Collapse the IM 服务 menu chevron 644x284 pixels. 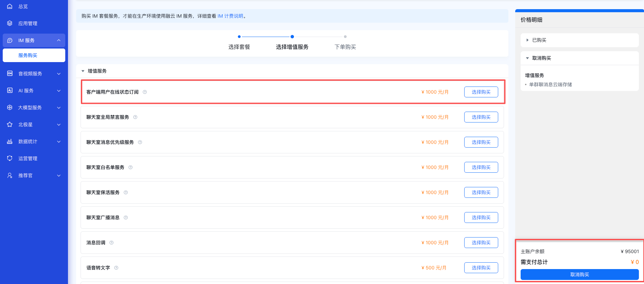tap(59, 40)
